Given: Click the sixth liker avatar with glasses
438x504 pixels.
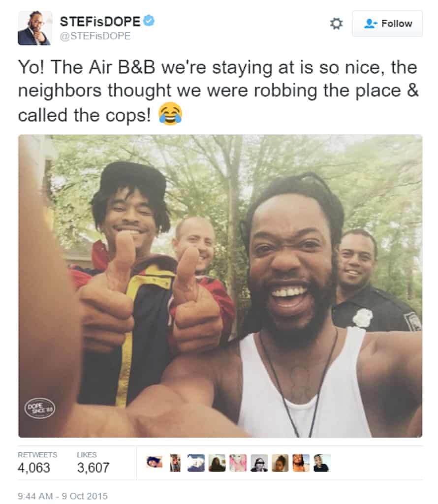Looking at the screenshot, I should point(259,463).
